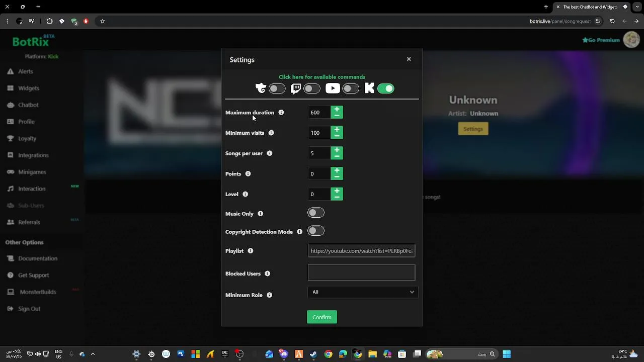Click Sign Out in sidebar
Screen dimensions: 644x362
[24, 309]
